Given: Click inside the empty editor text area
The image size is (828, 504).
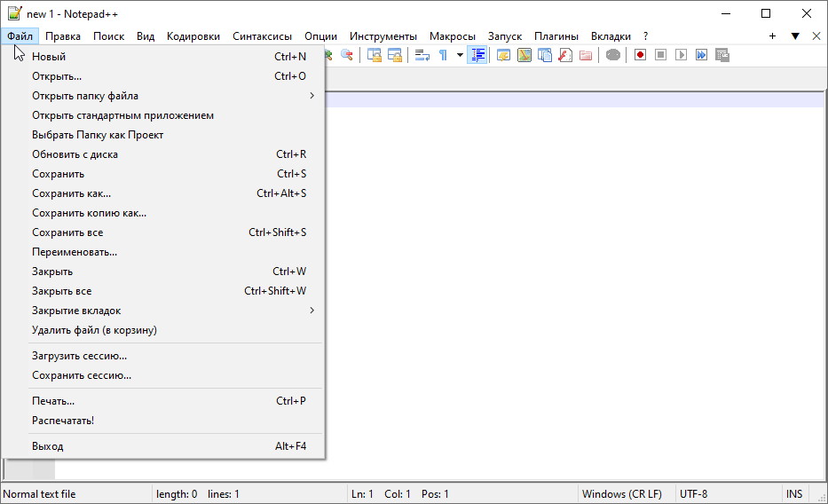Looking at the screenshot, I should (576, 285).
